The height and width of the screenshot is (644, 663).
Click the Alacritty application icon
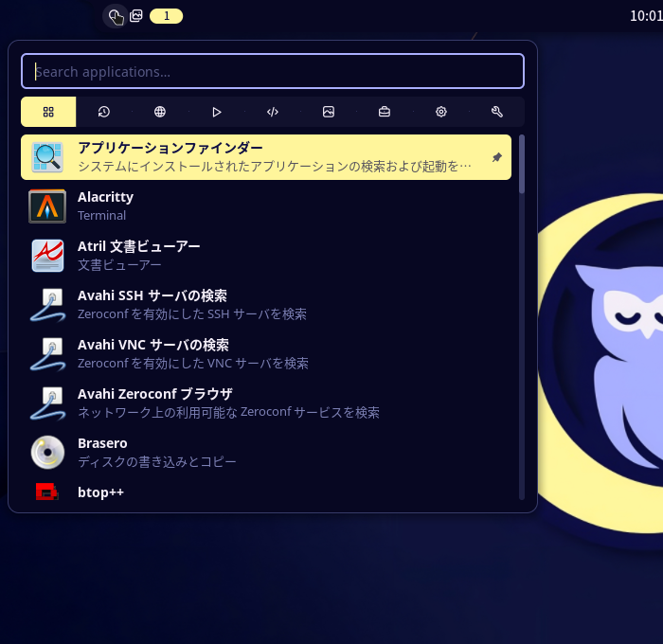pos(47,206)
